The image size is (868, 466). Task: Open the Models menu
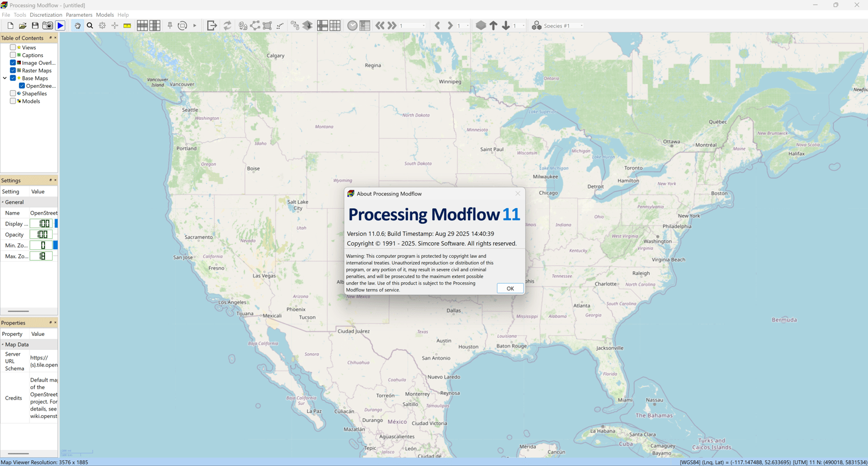[x=105, y=14]
